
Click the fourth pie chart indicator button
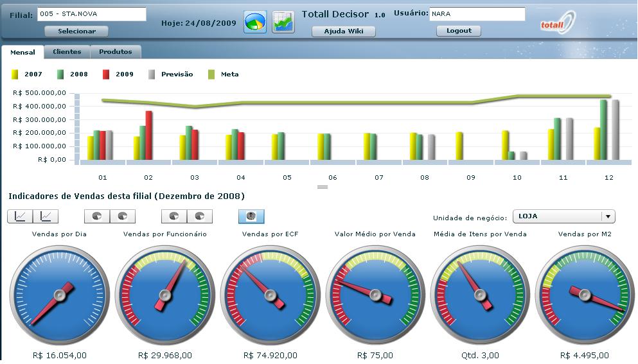tap(200, 217)
